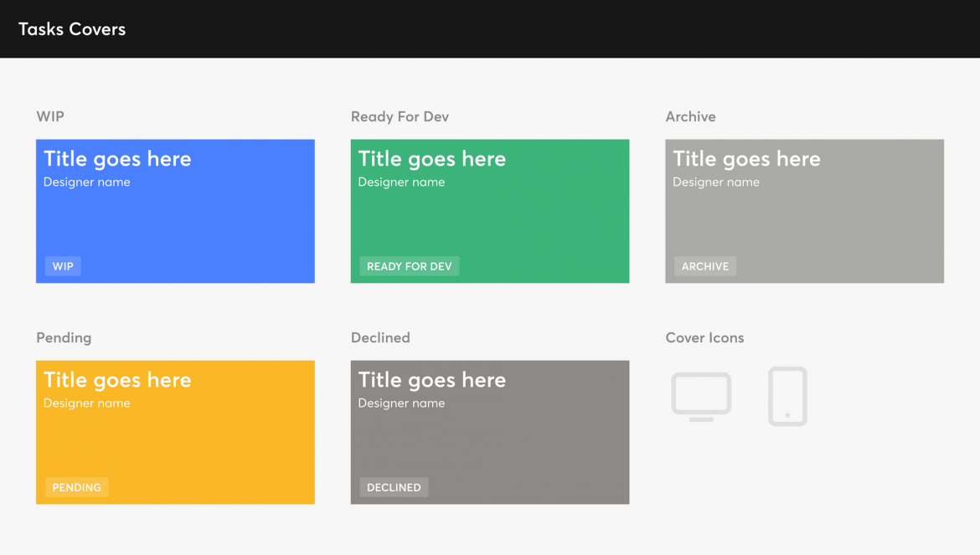Image resolution: width=980 pixels, height=555 pixels.
Task: Click Title goes here on the orange card
Action: (117, 379)
